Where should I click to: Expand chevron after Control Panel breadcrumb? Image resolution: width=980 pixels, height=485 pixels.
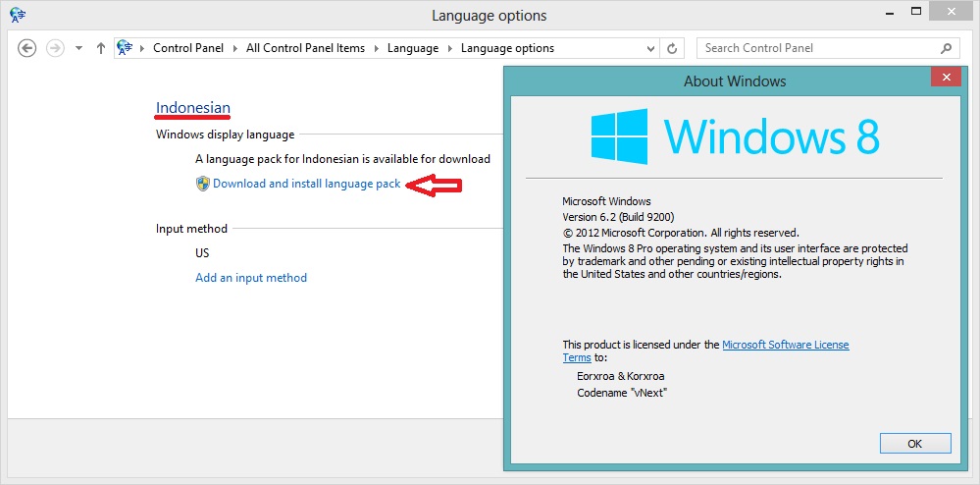pyautogui.click(x=235, y=48)
